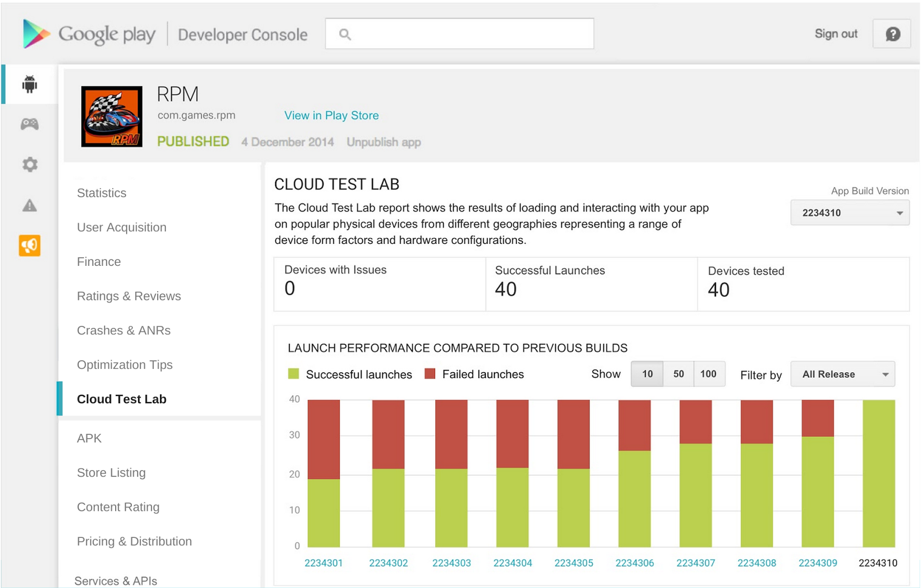921x588 pixels.
Task: Open Settings from the sidebar gear icon
Action: coord(29,165)
